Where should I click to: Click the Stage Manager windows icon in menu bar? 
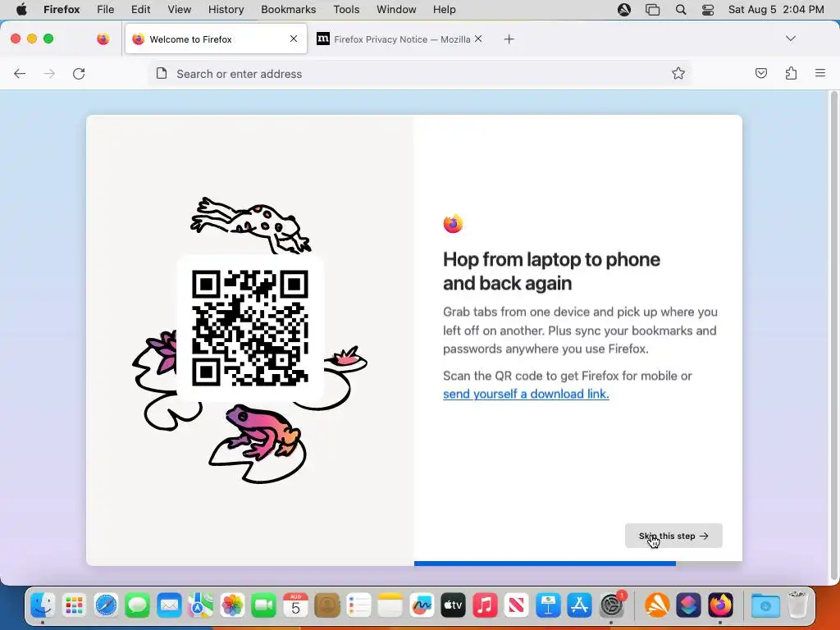(652, 10)
